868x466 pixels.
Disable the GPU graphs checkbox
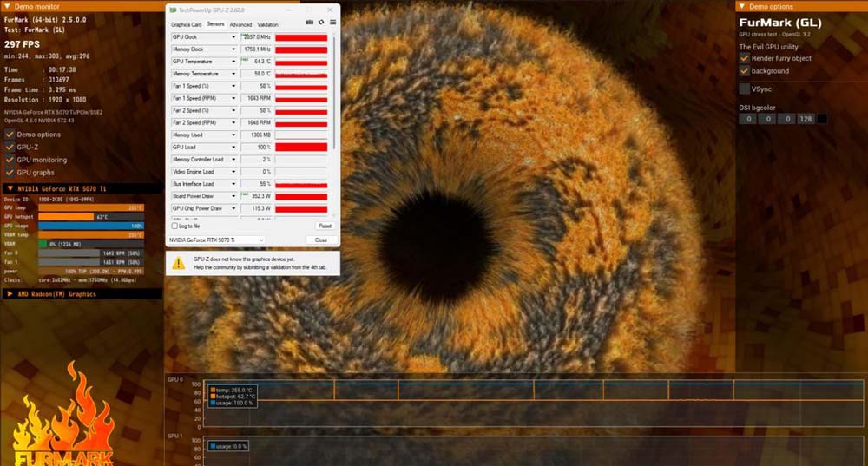10,173
